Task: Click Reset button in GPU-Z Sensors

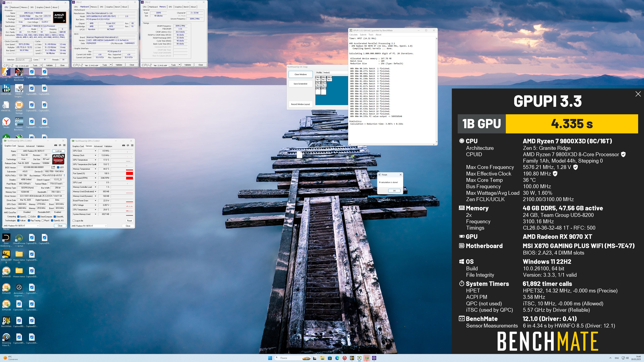Action: (129, 221)
